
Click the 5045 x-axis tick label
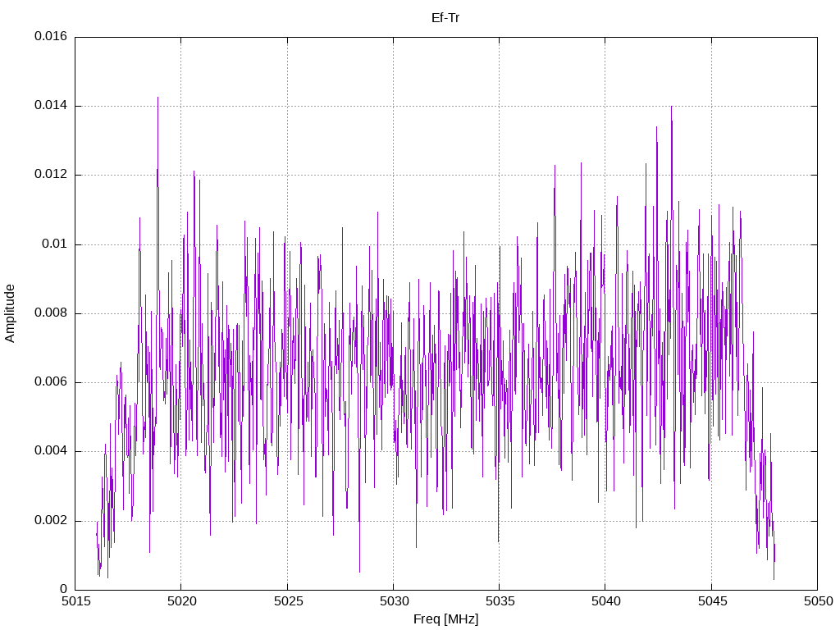tap(712, 601)
